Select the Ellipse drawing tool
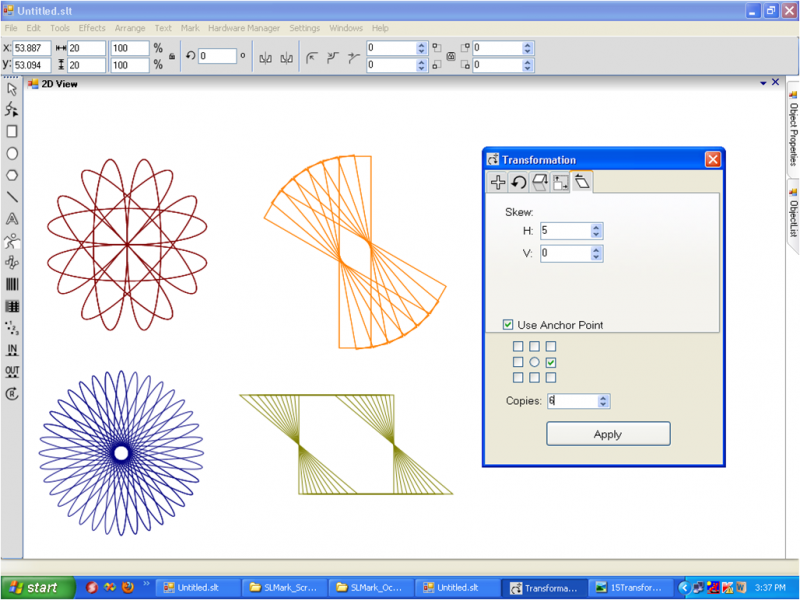This screenshot has width=800, height=600. click(12, 153)
